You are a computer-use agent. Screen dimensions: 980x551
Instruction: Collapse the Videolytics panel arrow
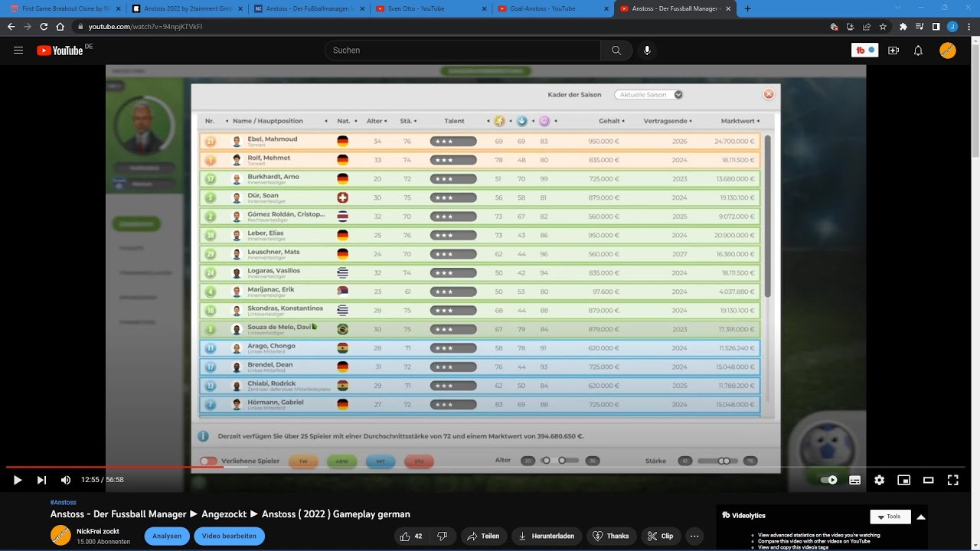921,517
